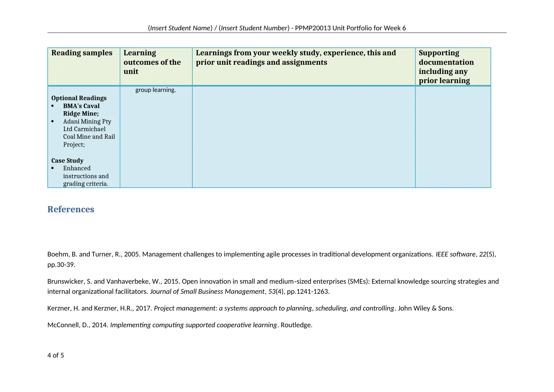Select the 'Optional Readings' subheading
The height and width of the screenshot is (392, 554).
pos(79,98)
